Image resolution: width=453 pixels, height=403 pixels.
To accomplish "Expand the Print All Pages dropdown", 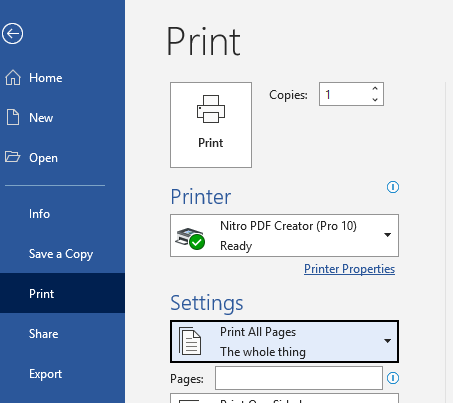I will point(284,342).
